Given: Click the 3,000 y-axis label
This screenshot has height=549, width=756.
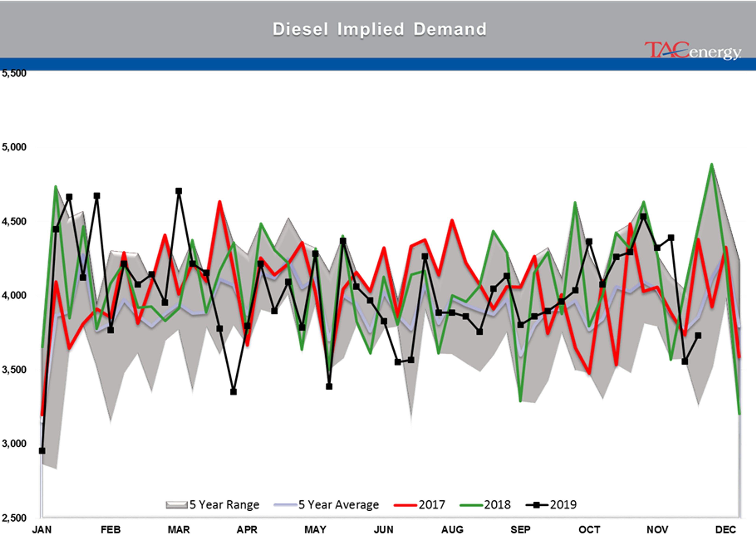Looking at the screenshot, I should click(14, 444).
